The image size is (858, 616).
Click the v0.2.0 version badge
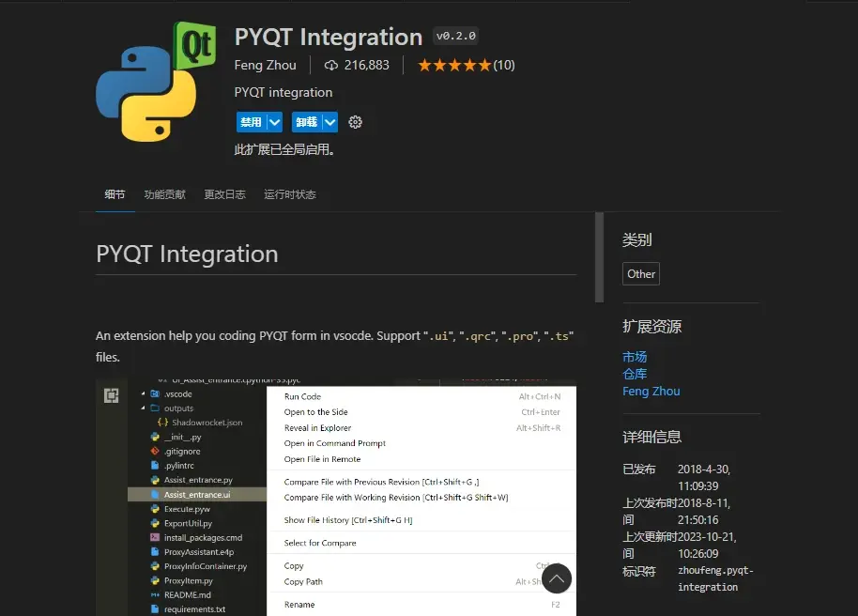point(456,36)
